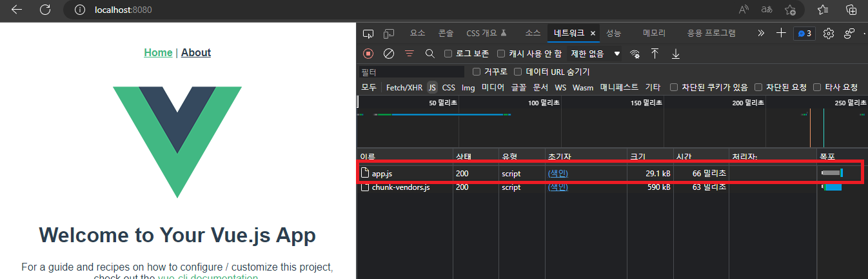Toggle the network filter bar icon

tap(409, 54)
